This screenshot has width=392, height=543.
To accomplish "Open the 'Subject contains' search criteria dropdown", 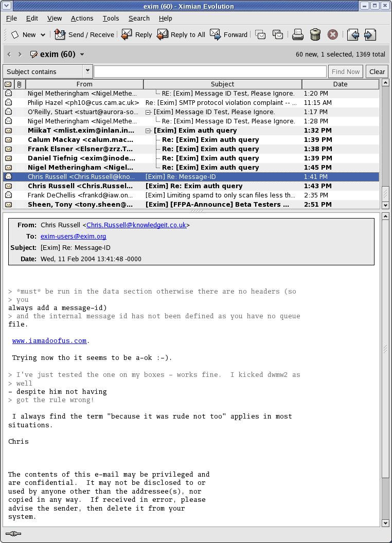I will [x=87, y=71].
